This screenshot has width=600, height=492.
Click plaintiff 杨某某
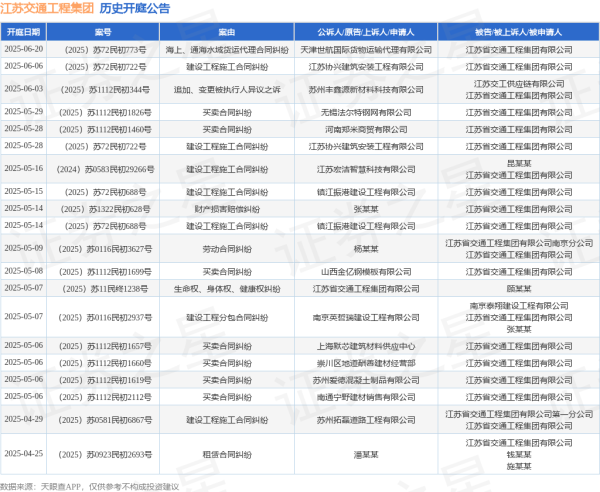point(366,249)
